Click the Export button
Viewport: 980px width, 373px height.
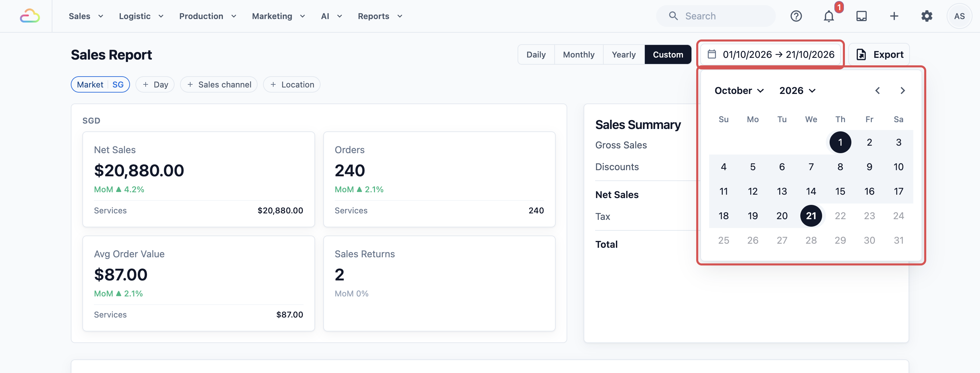coord(879,54)
